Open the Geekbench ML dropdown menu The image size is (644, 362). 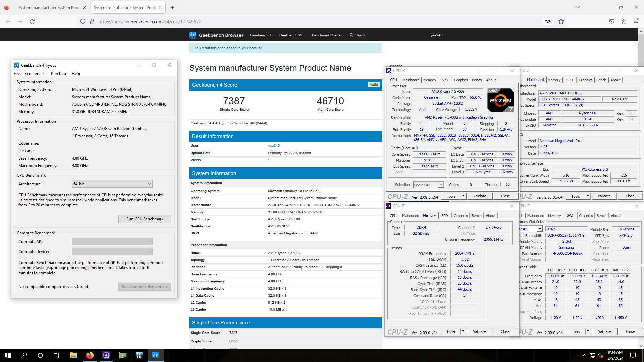point(292,35)
